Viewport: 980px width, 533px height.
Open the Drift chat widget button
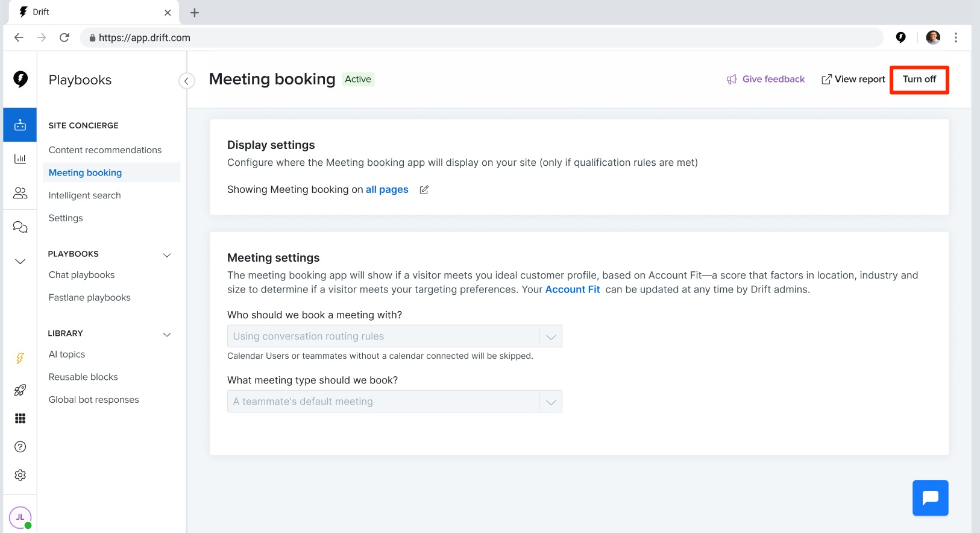[930, 497]
